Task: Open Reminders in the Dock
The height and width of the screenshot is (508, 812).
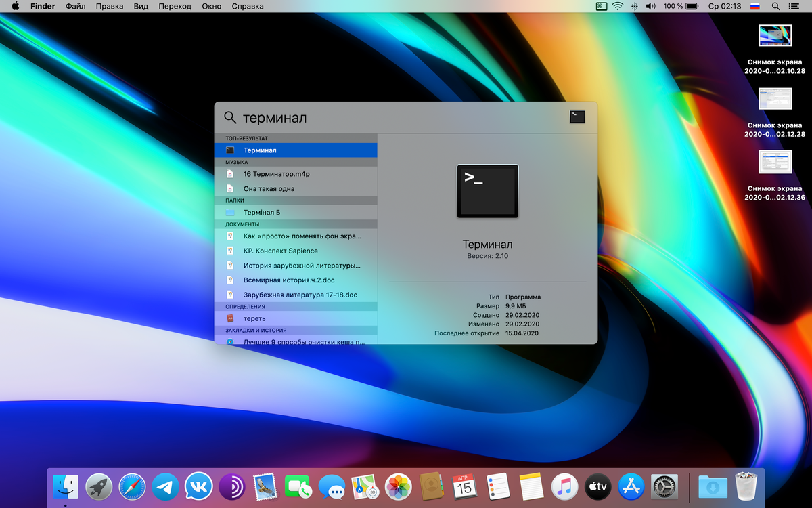Action: click(x=497, y=486)
